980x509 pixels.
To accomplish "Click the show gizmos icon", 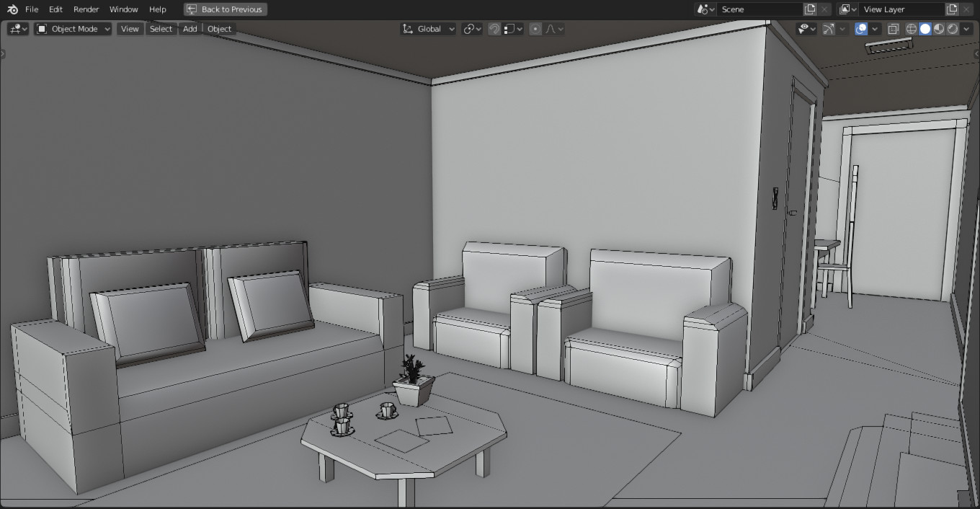I will [x=829, y=29].
